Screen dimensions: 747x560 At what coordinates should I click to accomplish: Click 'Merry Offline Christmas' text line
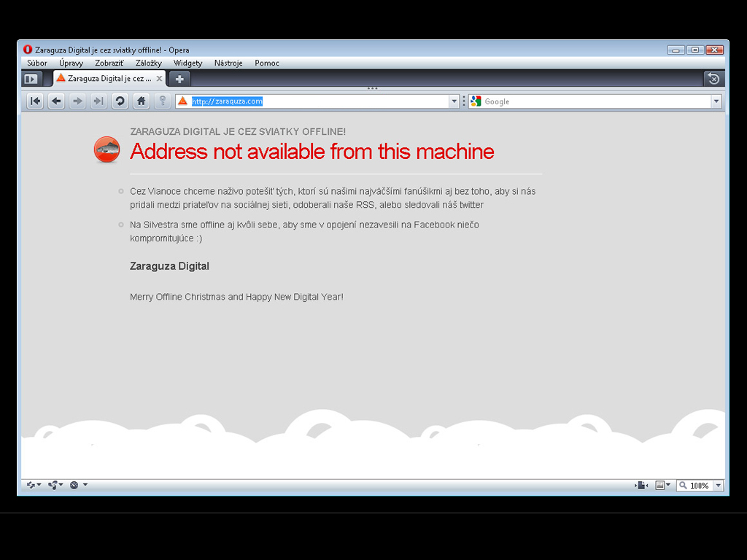coord(236,297)
